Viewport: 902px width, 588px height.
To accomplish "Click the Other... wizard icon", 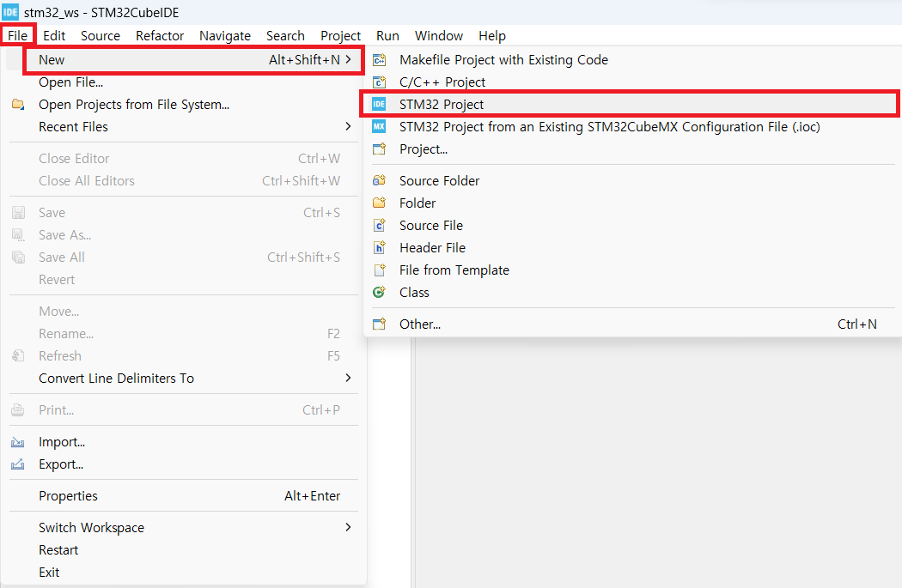I will point(379,324).
